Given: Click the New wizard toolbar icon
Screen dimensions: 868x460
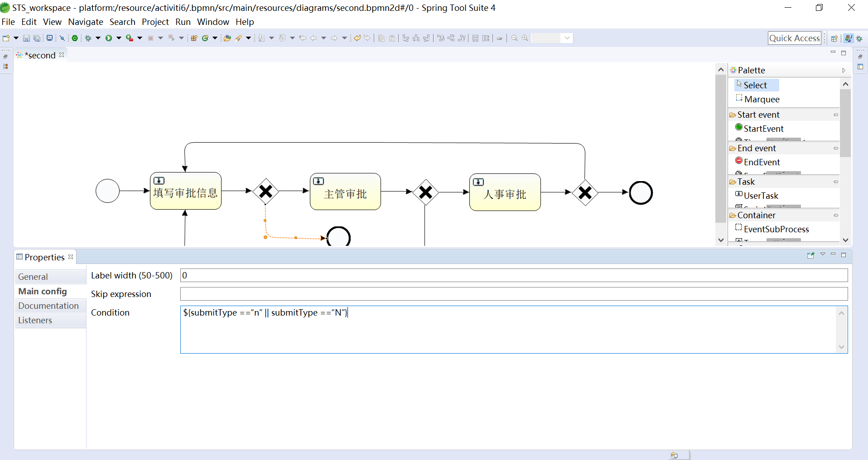Looking at the screenshot, I should coord(6,38).
